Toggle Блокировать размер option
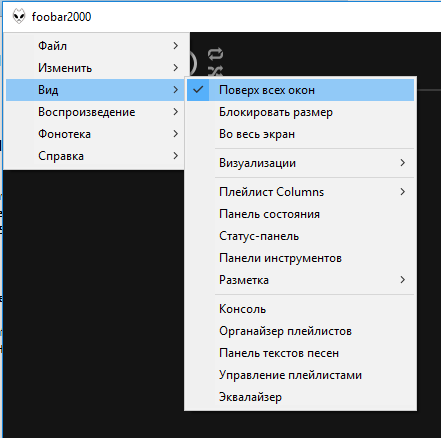 [300, 112]
